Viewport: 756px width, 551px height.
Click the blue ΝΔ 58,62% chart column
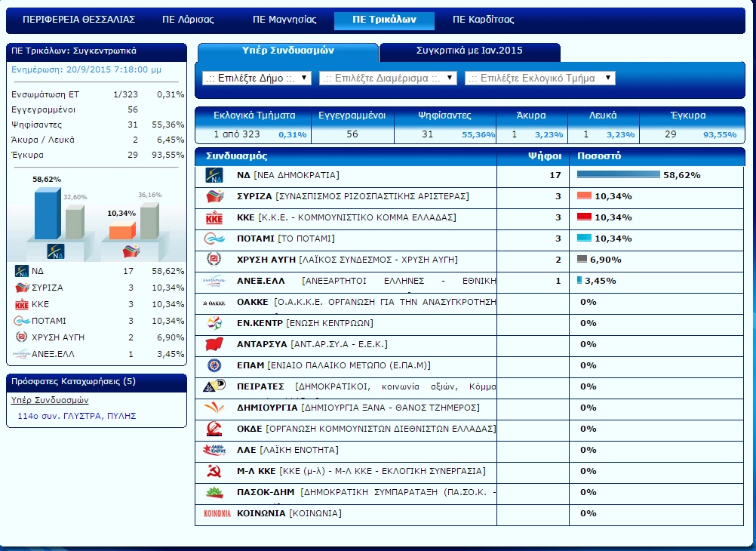(48, 214)
